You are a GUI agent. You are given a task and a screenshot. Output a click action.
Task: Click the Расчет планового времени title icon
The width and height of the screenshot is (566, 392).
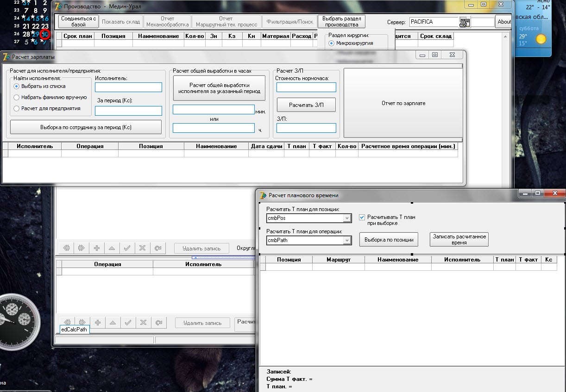point(263,195)
